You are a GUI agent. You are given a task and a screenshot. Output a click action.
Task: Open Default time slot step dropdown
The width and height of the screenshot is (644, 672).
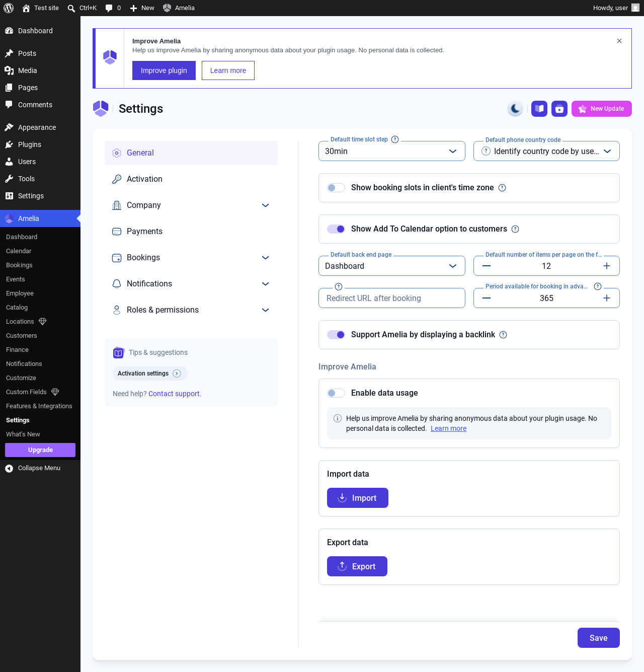click(392, 151)
